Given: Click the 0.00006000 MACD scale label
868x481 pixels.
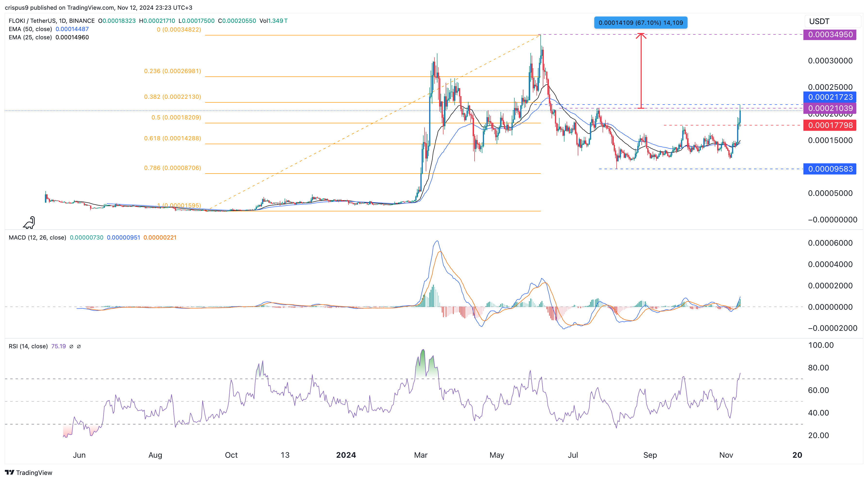Looking at the screenshot, I should [x=830, y=243].
